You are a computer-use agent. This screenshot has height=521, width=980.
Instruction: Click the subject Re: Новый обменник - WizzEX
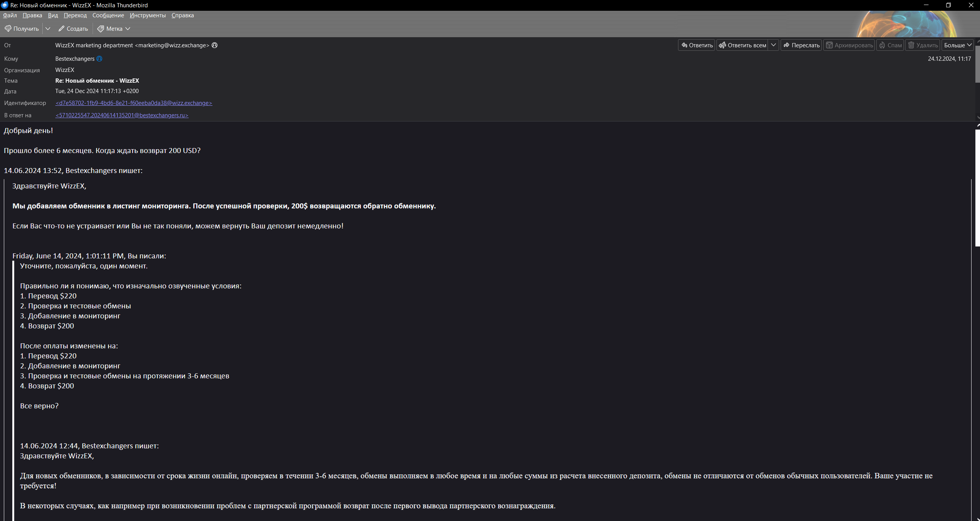97,81
